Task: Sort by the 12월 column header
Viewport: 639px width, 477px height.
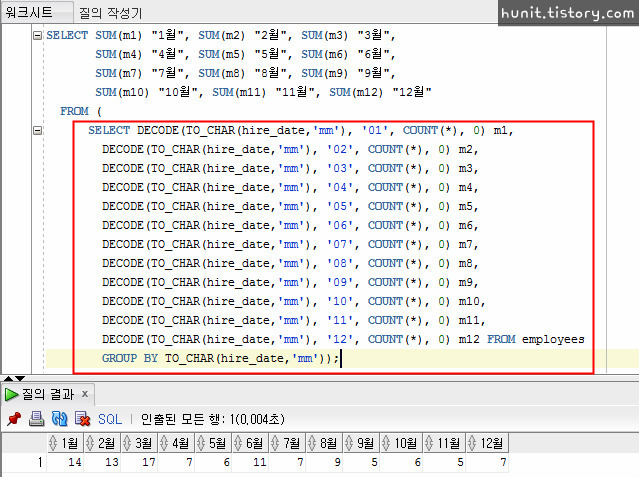Action: point(487,443)
